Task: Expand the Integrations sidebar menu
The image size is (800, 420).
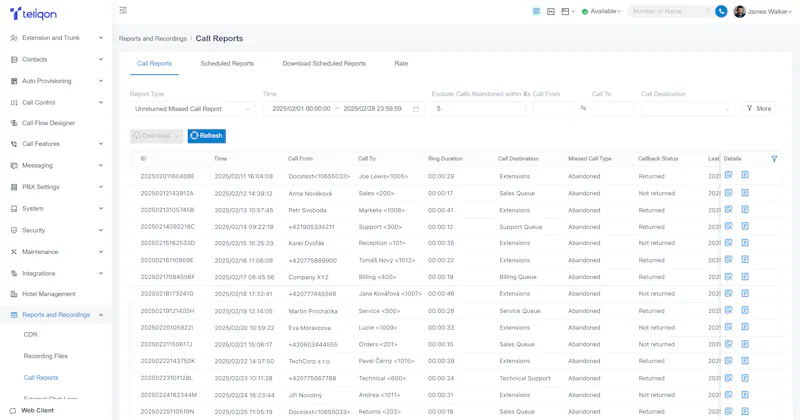Action: [x=56, y=274]
